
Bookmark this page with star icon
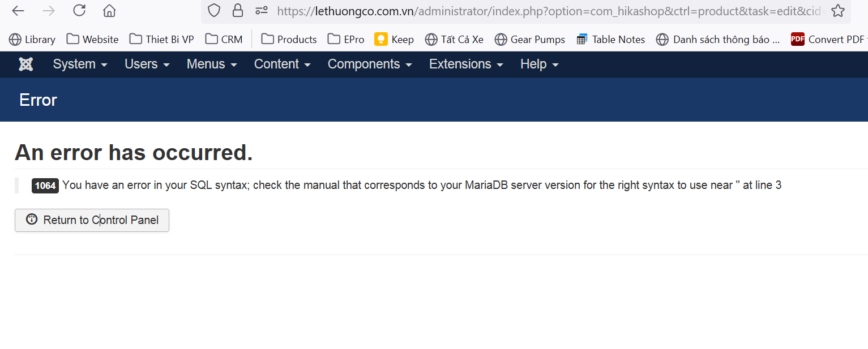pyautogui.click(x=838, y=11)
